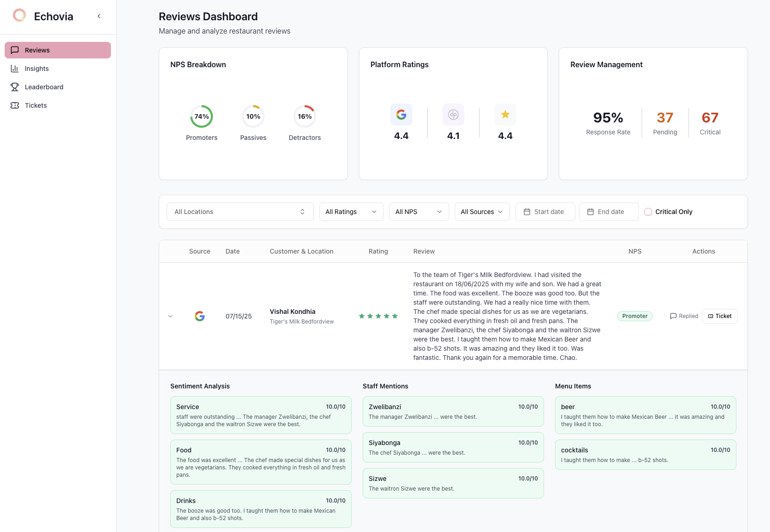The height and width of the screenshot is (532, 770).
Task: Open the All NPS dropdown
Action: tap(419, 212)
